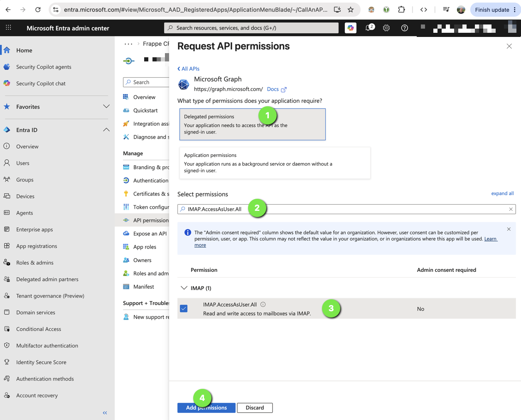The height and width of the screenshot is (420, 521).
Task: Open the help question mark icon
Action: tap(404, 28)
